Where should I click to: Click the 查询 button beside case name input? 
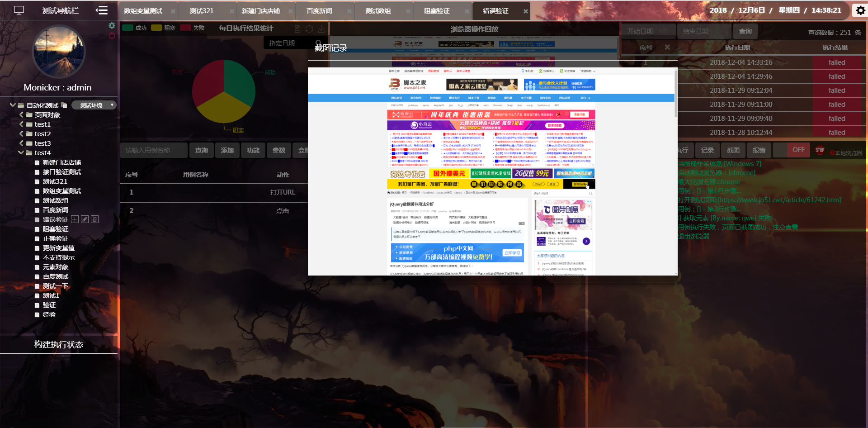click(202, 150)
